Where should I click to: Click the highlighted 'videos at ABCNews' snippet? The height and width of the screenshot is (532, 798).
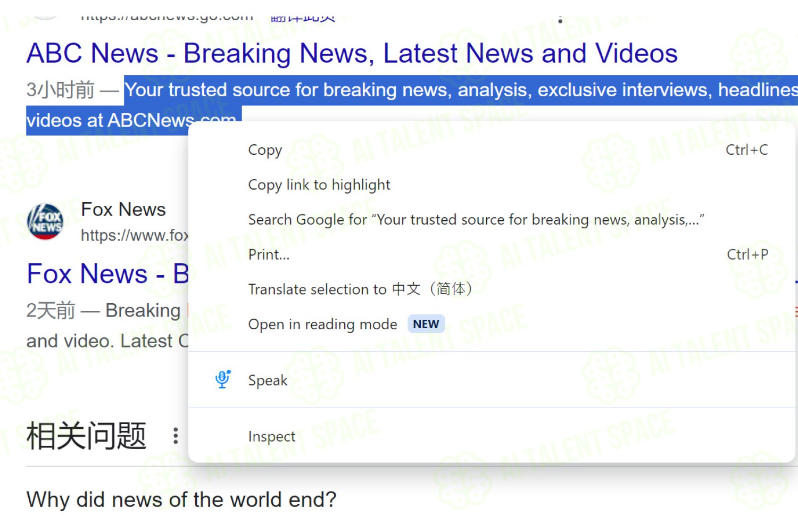click(x=110, y=120)
